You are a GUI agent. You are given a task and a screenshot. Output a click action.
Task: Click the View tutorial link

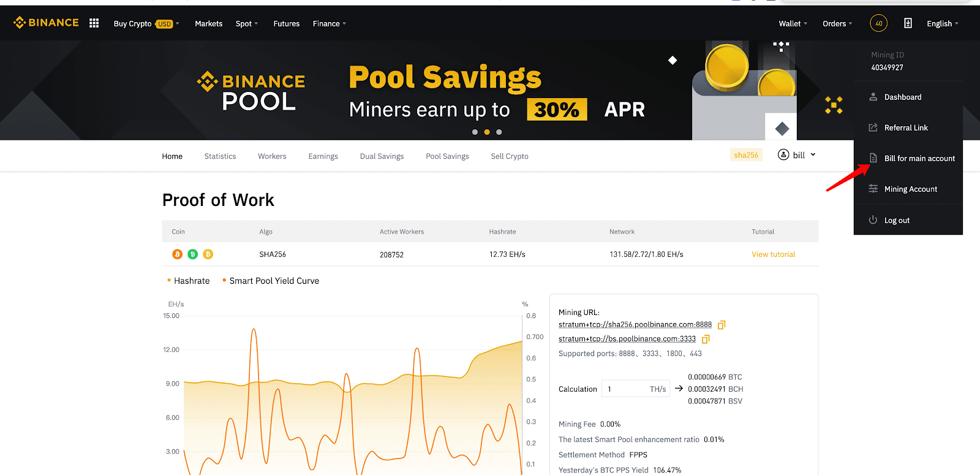click(774, 254)
